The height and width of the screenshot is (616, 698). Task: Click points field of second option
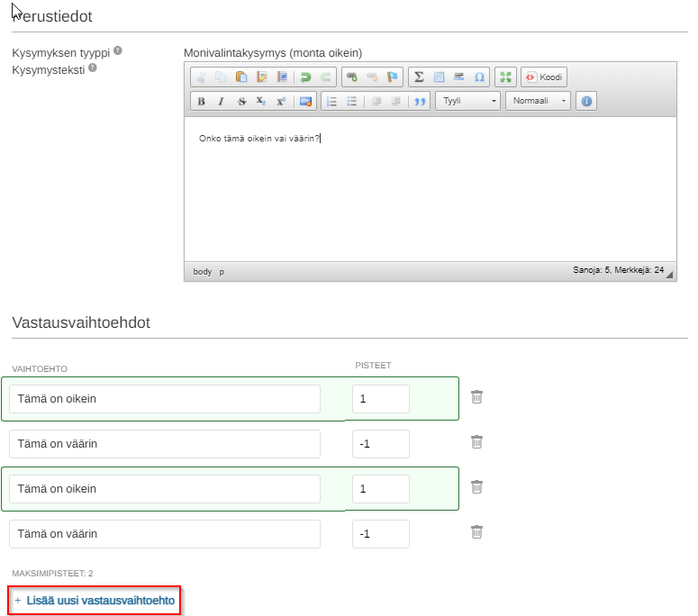381,444
